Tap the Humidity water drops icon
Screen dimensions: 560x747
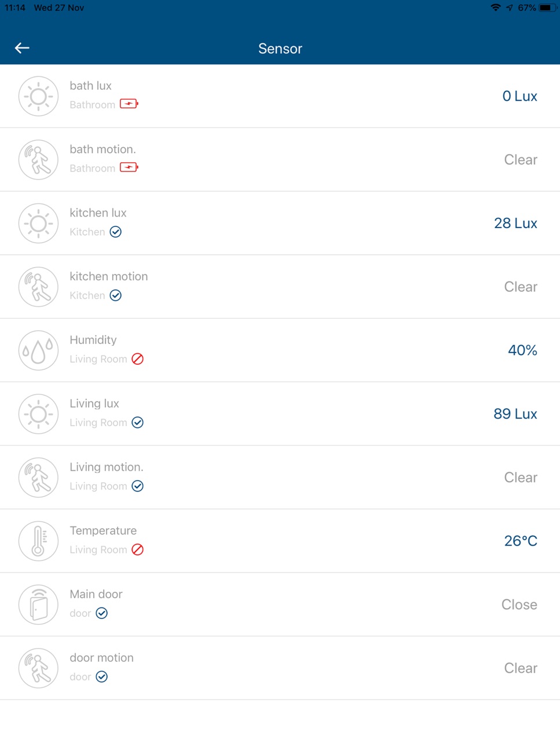coord(38,350)
